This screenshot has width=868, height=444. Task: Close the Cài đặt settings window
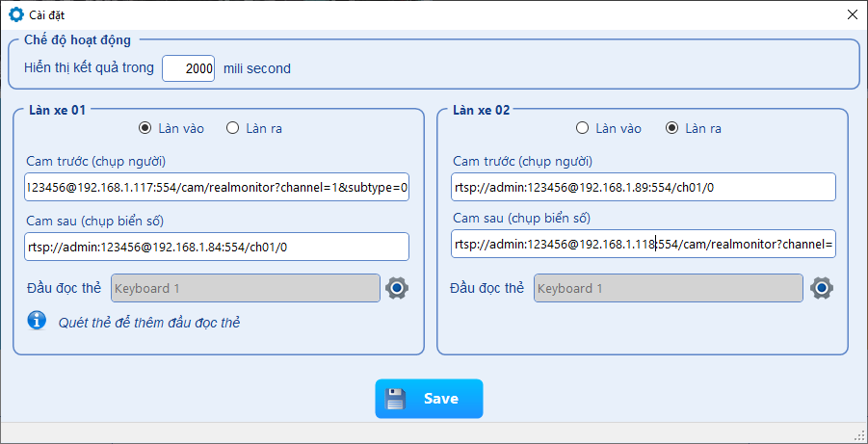click(852, 14)
